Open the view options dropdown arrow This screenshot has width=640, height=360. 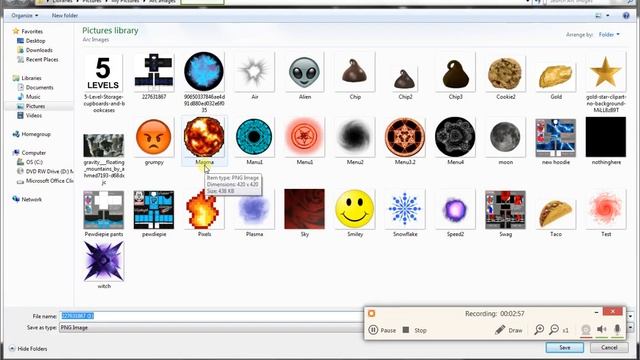pos(608,16)
